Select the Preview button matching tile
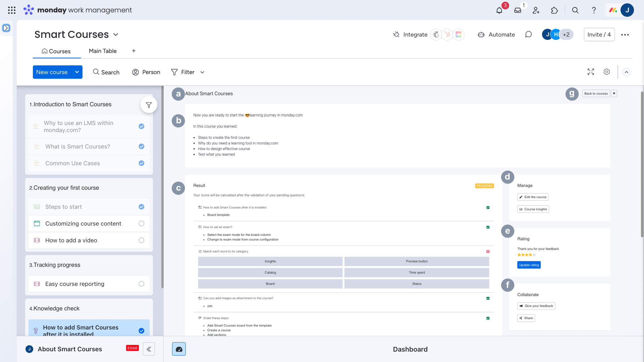This screenshot has width=644, height=362. (417, 261)
